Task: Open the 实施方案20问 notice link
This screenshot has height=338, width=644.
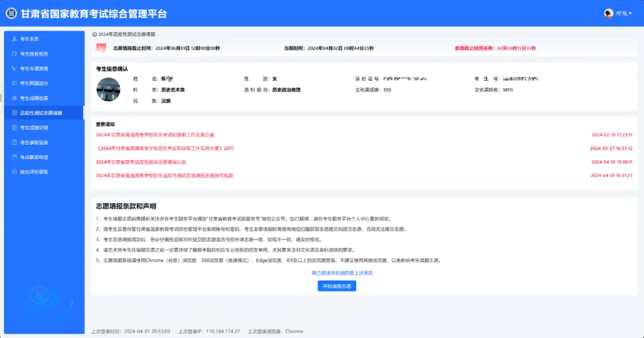Action: [165, 148]
